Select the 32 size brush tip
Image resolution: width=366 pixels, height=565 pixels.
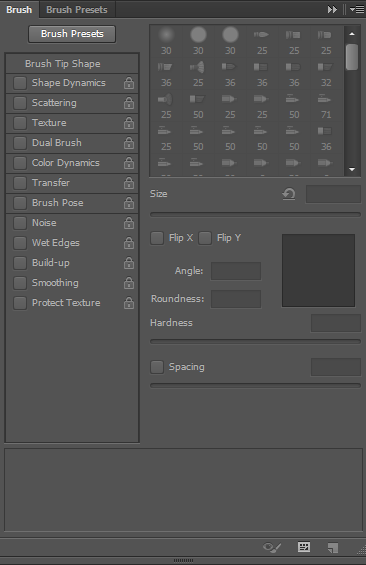pos(326,75)
